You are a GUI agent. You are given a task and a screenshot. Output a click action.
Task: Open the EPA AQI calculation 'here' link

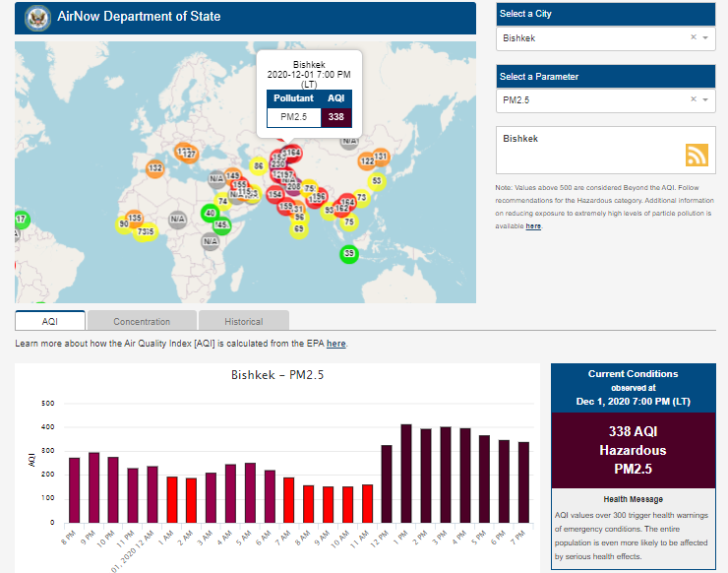[x=335, y=344]
